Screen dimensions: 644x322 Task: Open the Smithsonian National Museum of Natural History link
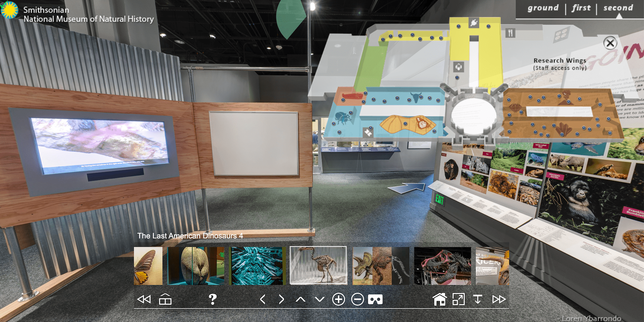click(x=89, y=14)
